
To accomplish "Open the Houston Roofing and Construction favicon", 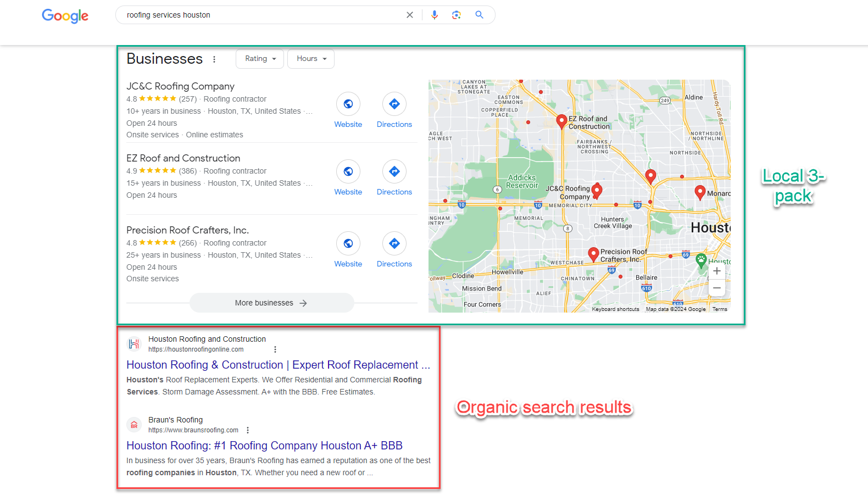I will click(x=134, y=344).
